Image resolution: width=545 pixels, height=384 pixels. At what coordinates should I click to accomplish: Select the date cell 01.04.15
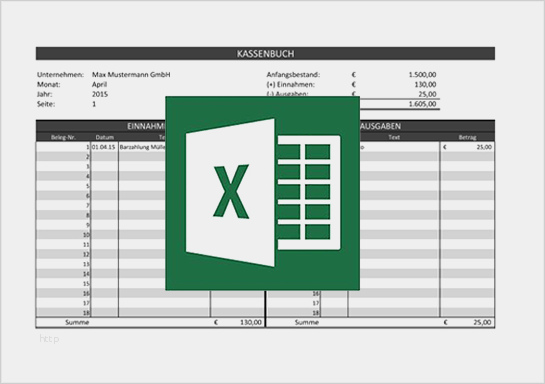104,147
